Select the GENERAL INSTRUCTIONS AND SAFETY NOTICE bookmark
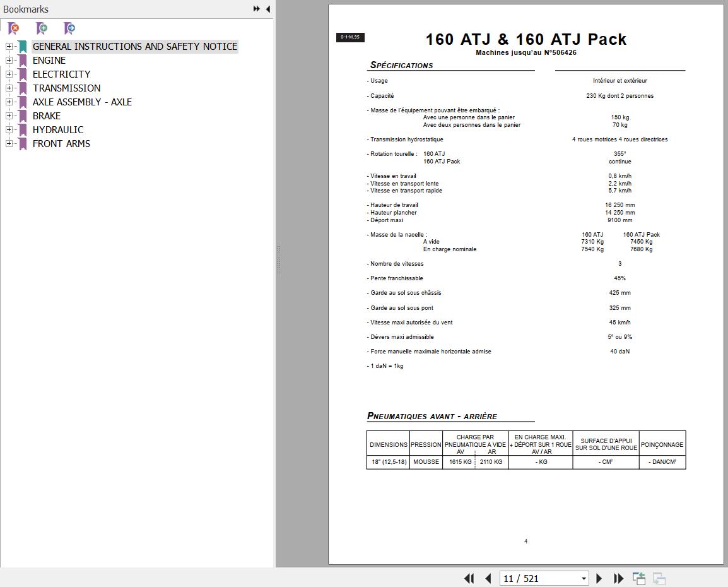Screen dimensions: 728x587 pos(134,47)
